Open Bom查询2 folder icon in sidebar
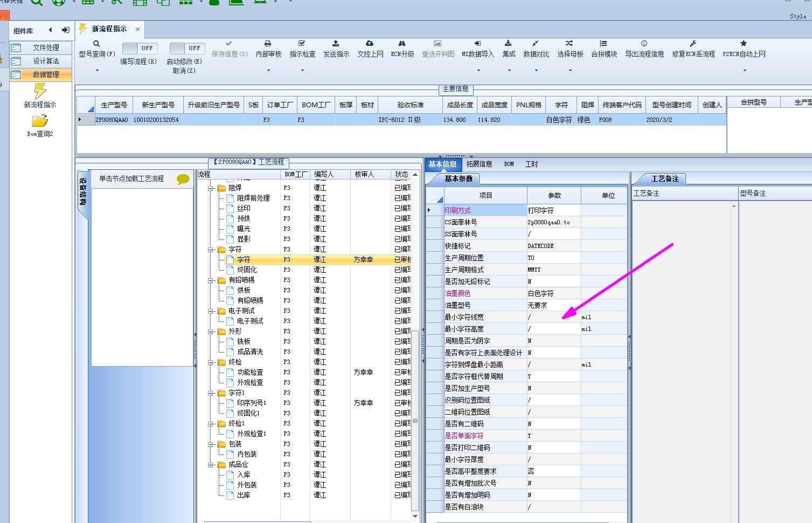Image resolution: width=812 pixels, height=523 pixels. (40, 121)
